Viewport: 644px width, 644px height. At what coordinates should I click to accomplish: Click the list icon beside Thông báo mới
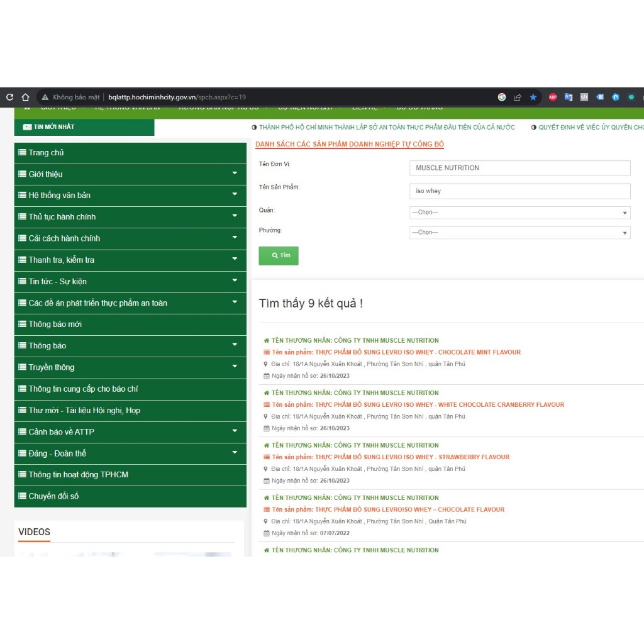[x=22, y=324]
